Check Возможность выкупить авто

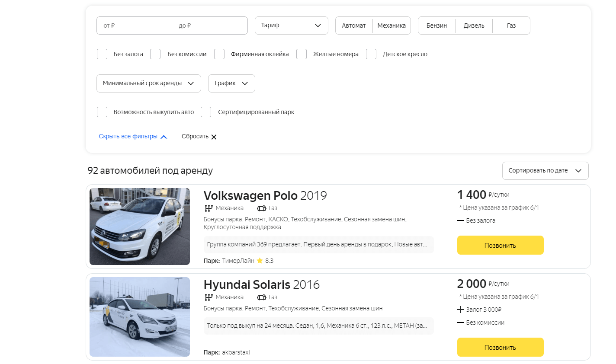pos(102,112)
